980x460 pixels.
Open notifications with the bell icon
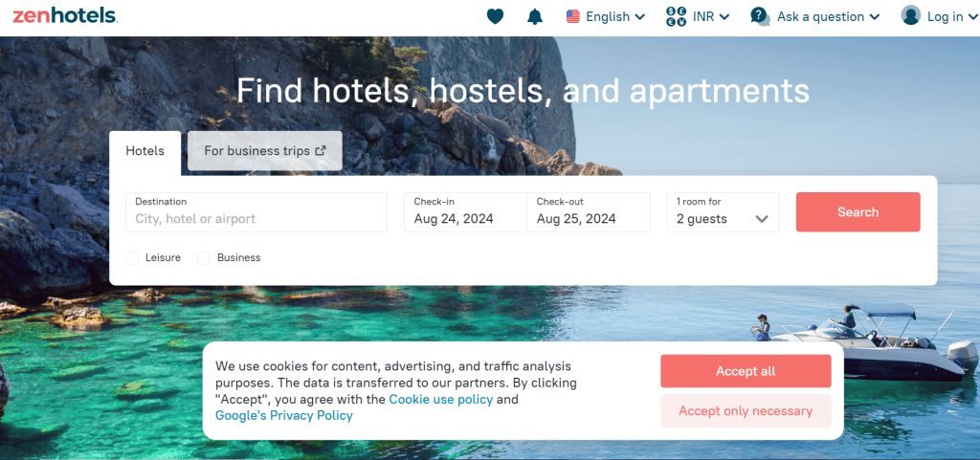535,16
